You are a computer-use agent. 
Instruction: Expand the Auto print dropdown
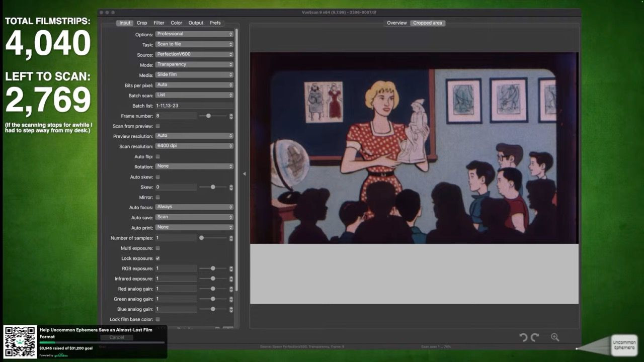(194, 227)
